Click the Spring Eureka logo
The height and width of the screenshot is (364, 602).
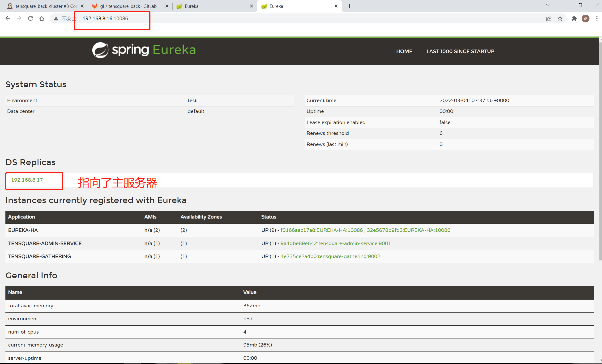[x=144, y=50]
